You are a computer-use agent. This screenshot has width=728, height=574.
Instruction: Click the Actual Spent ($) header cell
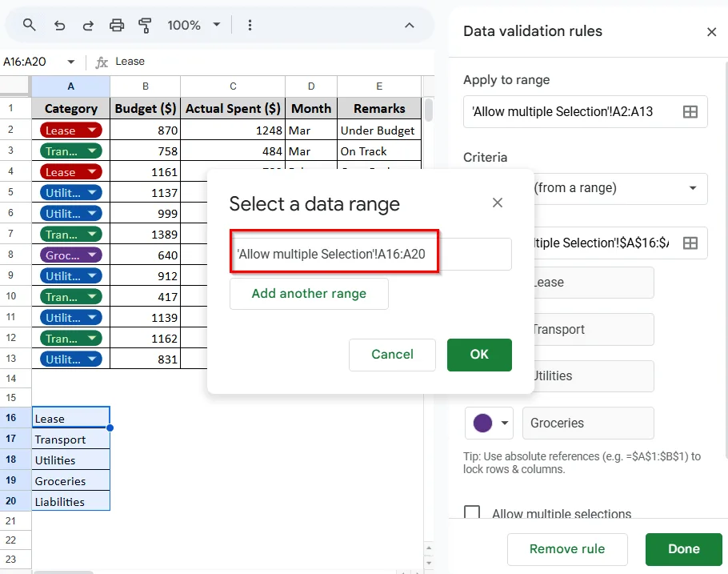coord(233,109)
